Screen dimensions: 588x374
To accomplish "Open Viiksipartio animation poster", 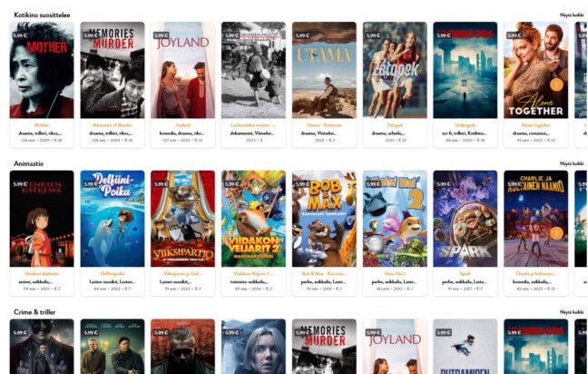I will (182, 219).
